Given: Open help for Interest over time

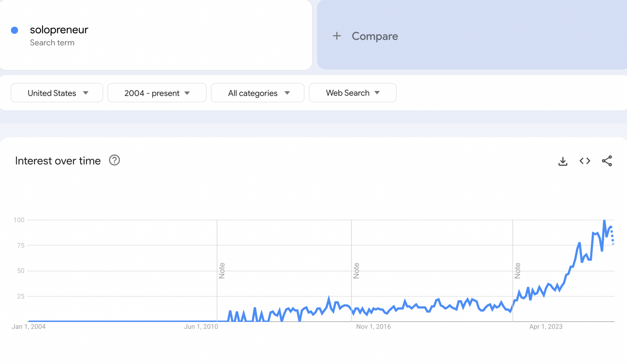Looking at the screenshot, I should (x=114, y=160).
